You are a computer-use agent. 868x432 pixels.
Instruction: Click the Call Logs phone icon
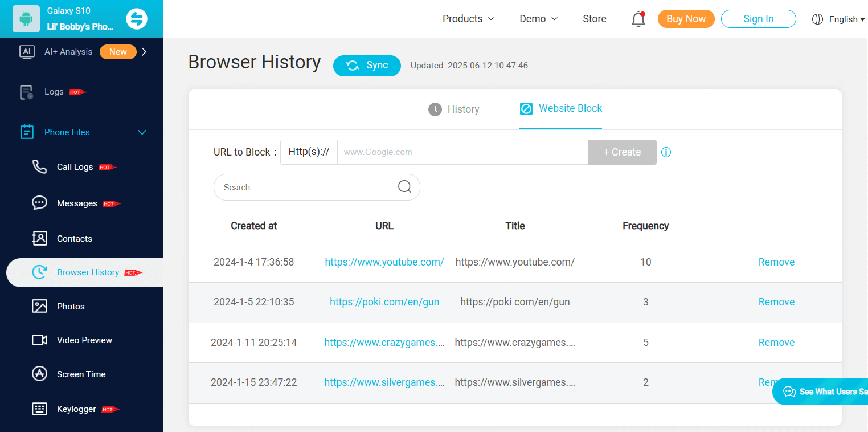[39, 167]
